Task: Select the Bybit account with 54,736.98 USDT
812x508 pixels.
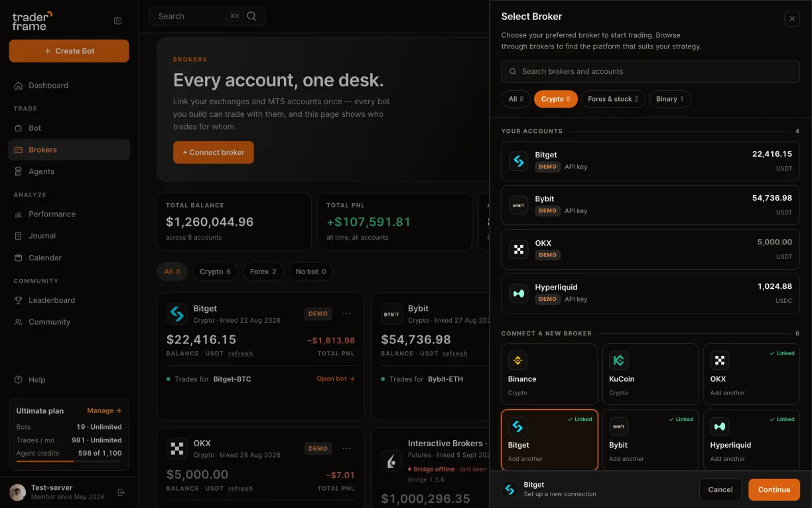Action: coord(650,205)
